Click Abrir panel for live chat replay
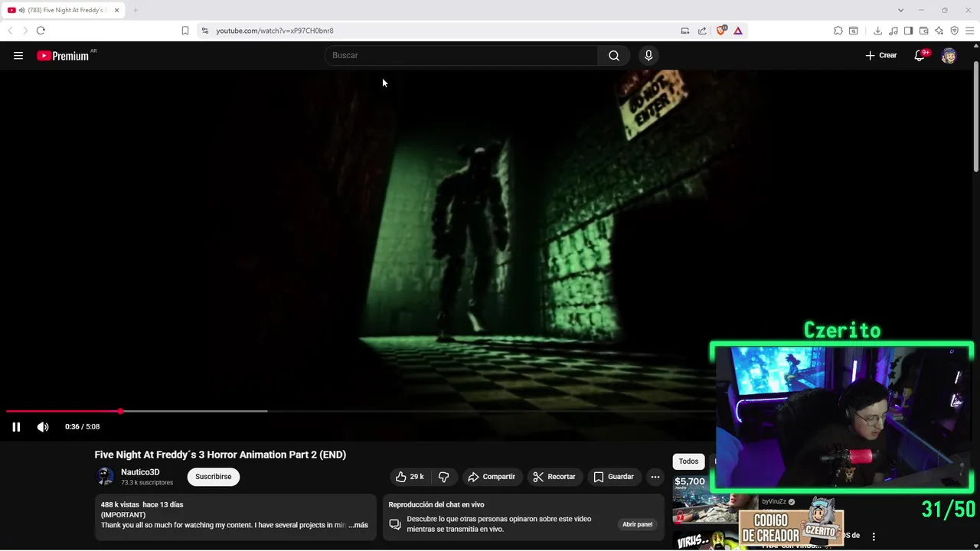 637,524
